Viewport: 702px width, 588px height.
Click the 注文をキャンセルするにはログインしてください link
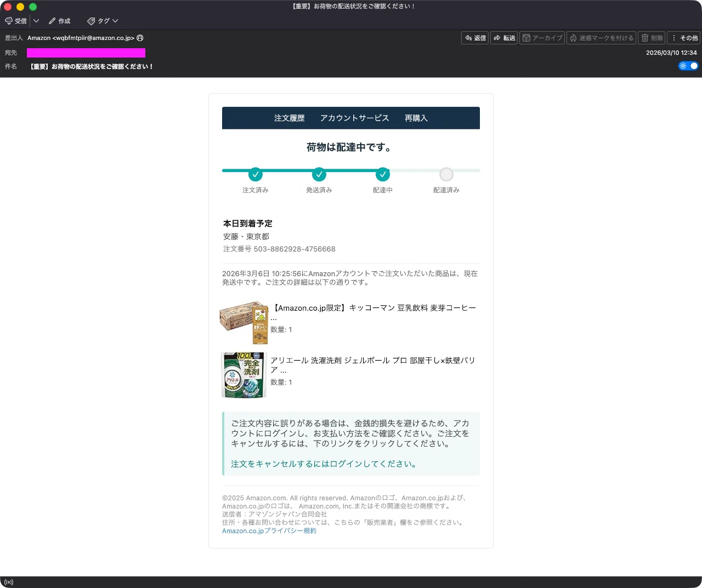tap(325, 464)
